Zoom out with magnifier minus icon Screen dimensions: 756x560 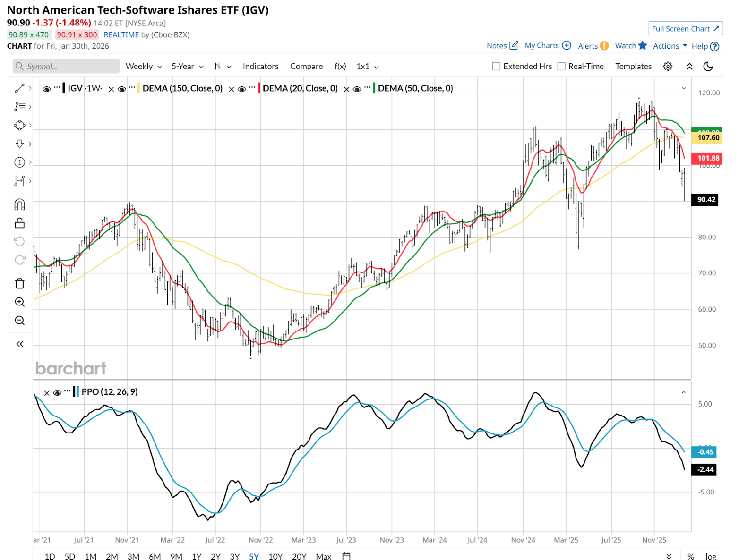coord(19,321)
